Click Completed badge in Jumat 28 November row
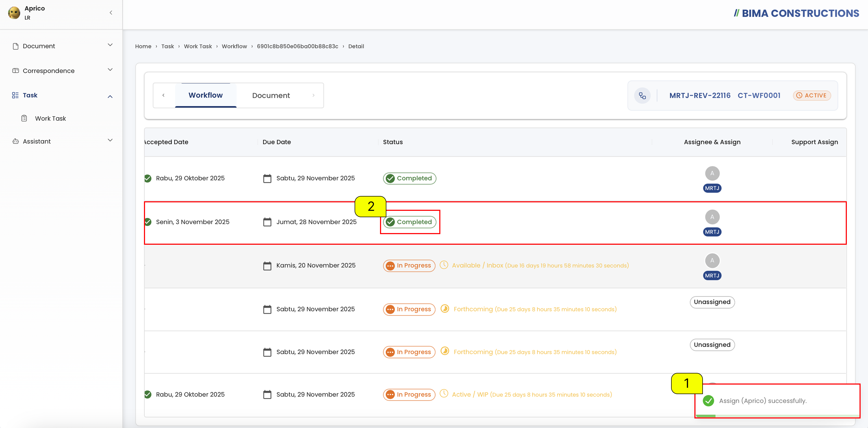 (x=409, y=222)
